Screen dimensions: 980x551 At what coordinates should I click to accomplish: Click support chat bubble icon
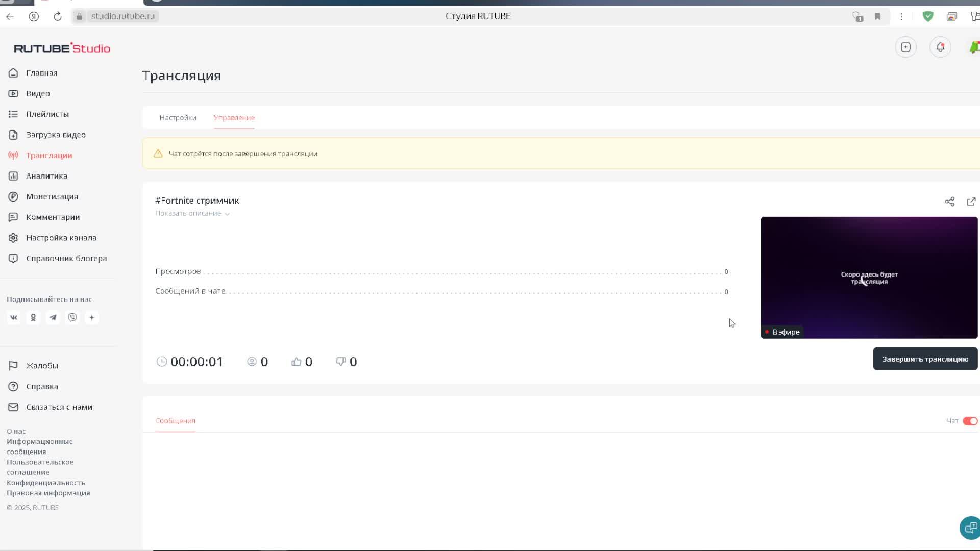(x=970, y=528)
